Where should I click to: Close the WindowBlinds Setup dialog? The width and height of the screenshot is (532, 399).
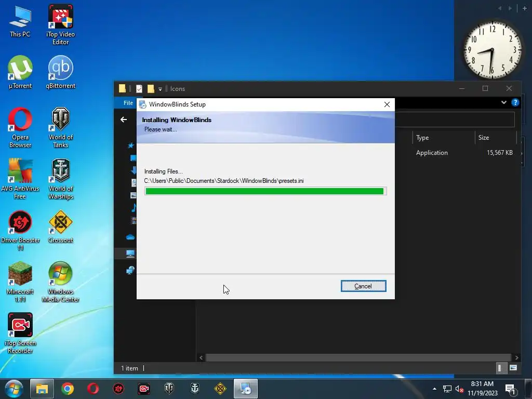pyautogui.click(x=387, y=104)
